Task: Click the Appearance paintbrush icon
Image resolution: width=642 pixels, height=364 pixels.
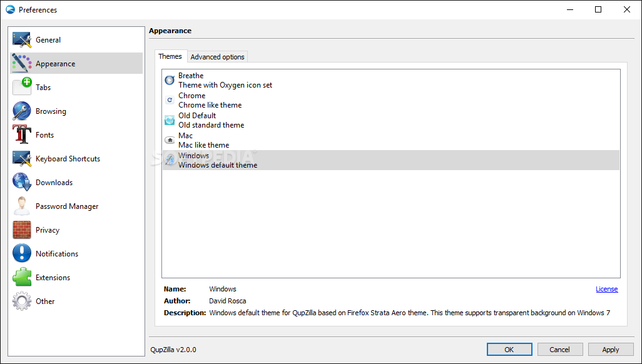Action: [x=22, y=63]
